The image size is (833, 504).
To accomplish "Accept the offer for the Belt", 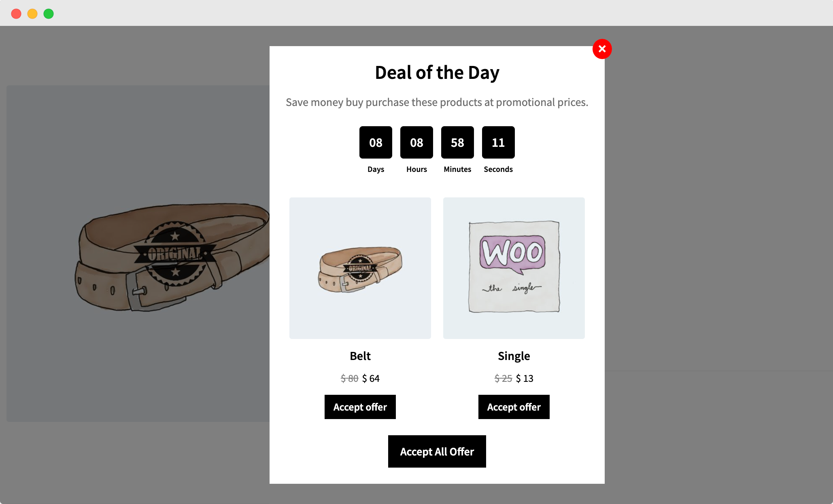I will pyautogui.click(x=360, y=407).
